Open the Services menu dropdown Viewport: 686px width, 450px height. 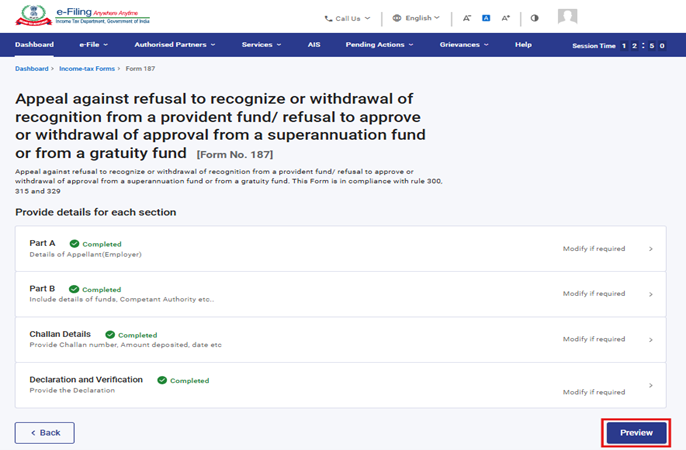[x=261, y=45]
